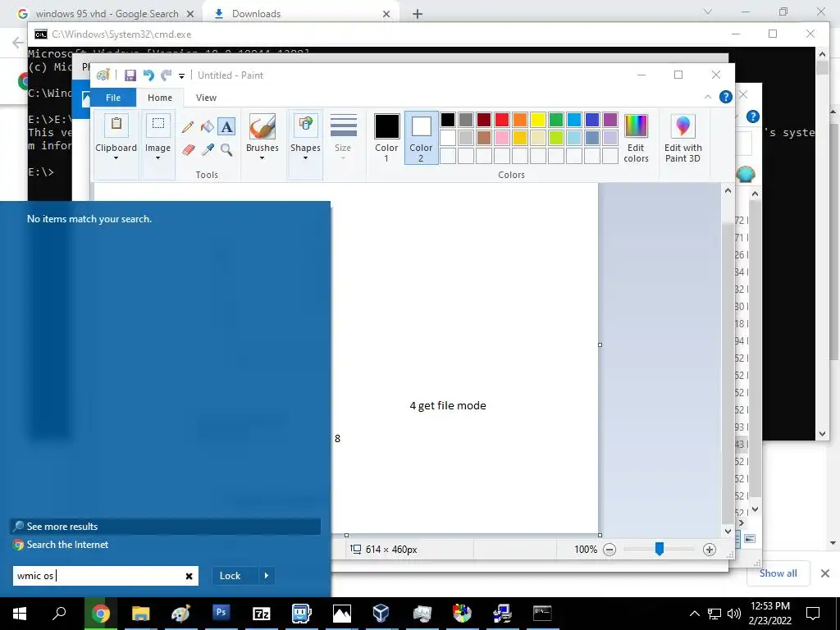The height and width of the screenshot is (630, 840).
Task: Dismiss the downloads bar with X
Action: pyautogui.click(x=825, y=573)
